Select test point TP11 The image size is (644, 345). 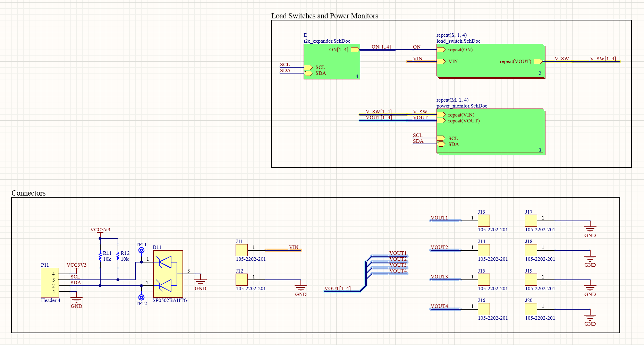point(141,250)
